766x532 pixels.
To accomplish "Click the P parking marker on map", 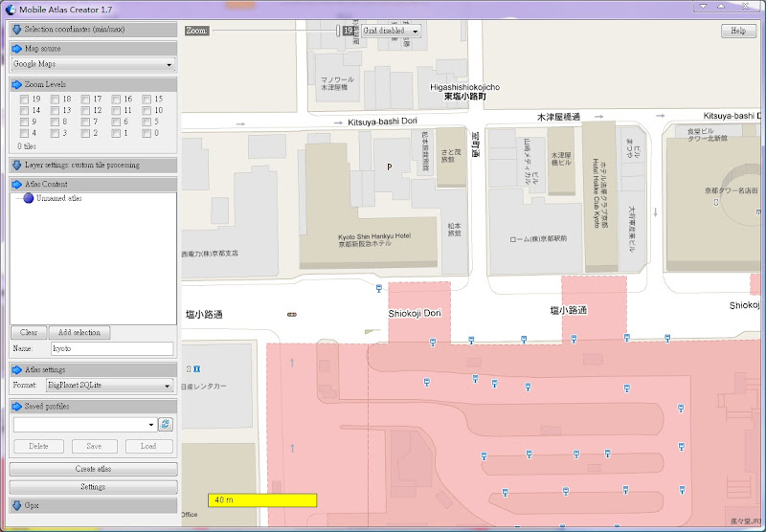I will [x=390, y=166].
